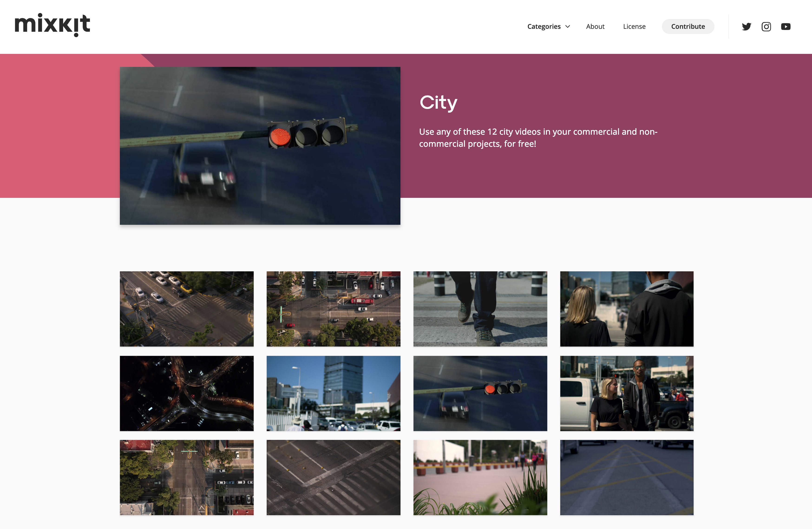Open the About page
Screen dimensions: 812x529
(595, 27)
